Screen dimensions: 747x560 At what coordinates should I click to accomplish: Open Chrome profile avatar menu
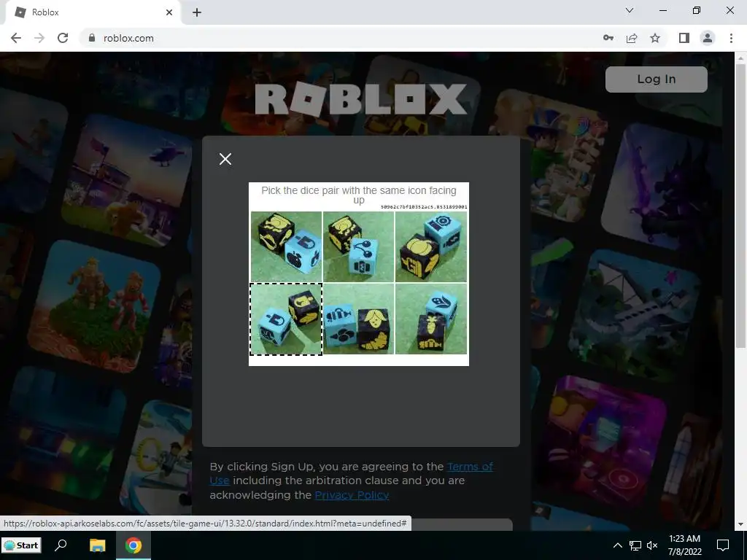click(x=708, y=38)
